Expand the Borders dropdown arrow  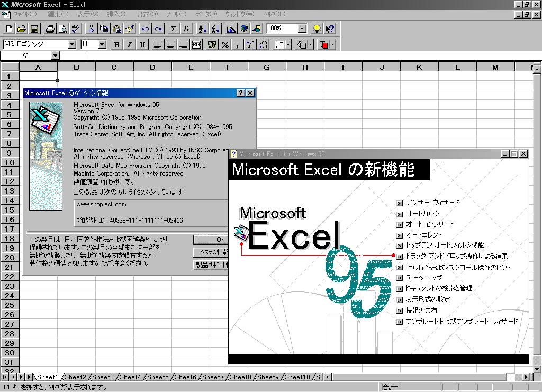(x=288, y=44)
